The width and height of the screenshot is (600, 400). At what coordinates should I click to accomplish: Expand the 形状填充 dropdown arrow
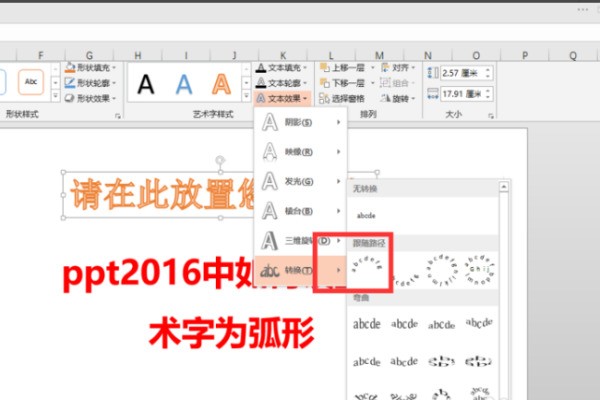[114, 68]
